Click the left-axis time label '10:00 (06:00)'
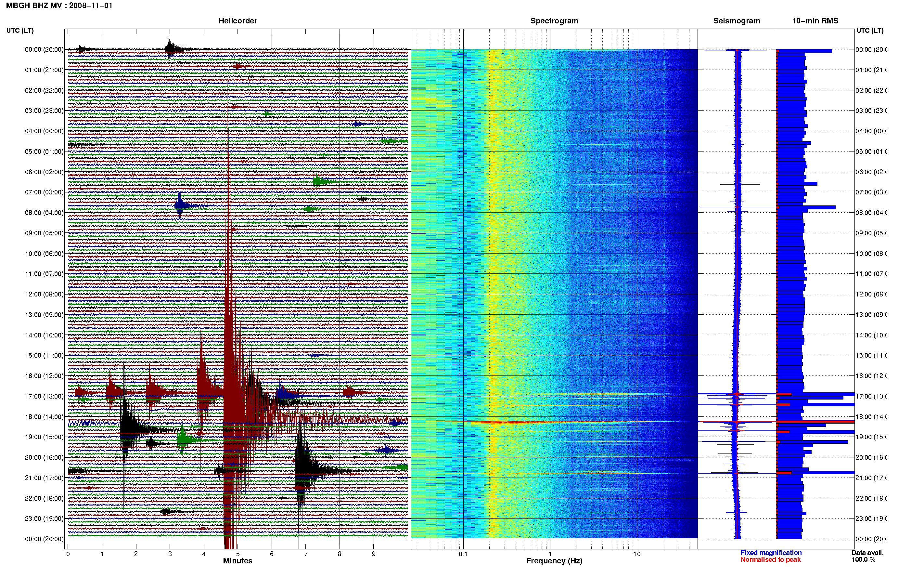The image size is (924, 578). click(44, 254)
